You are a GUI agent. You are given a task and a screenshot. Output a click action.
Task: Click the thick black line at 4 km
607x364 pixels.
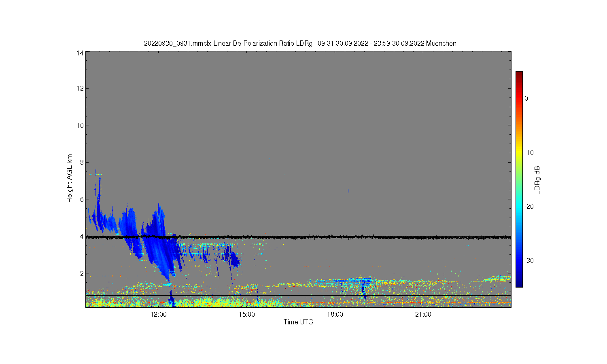pos(298,237)
